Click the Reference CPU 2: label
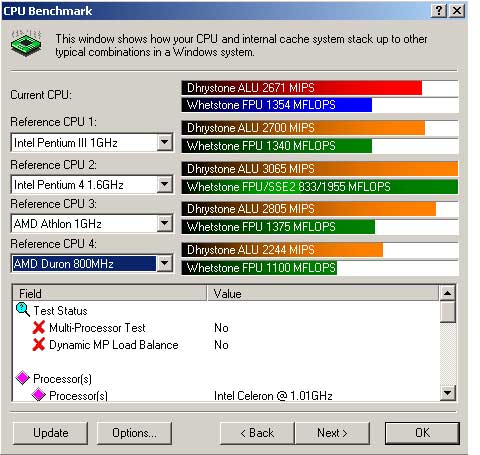Screen dimensions: 480x455 [x=53, y=165]
